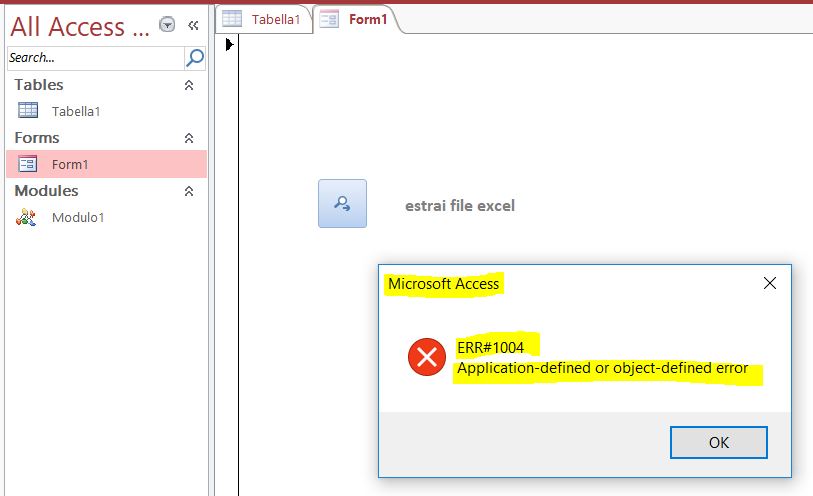Click OK in the error dialog

point(719,443)
